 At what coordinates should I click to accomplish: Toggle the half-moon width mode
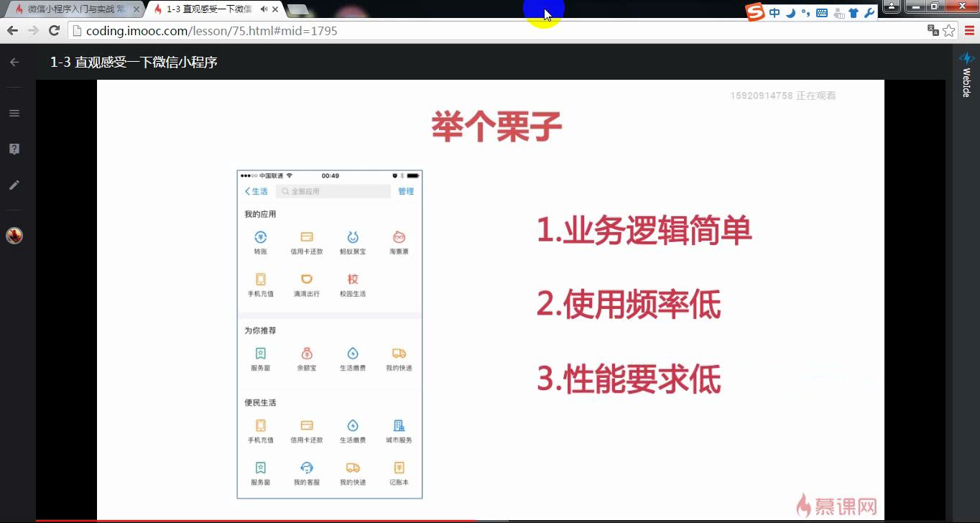click(790, 13)
